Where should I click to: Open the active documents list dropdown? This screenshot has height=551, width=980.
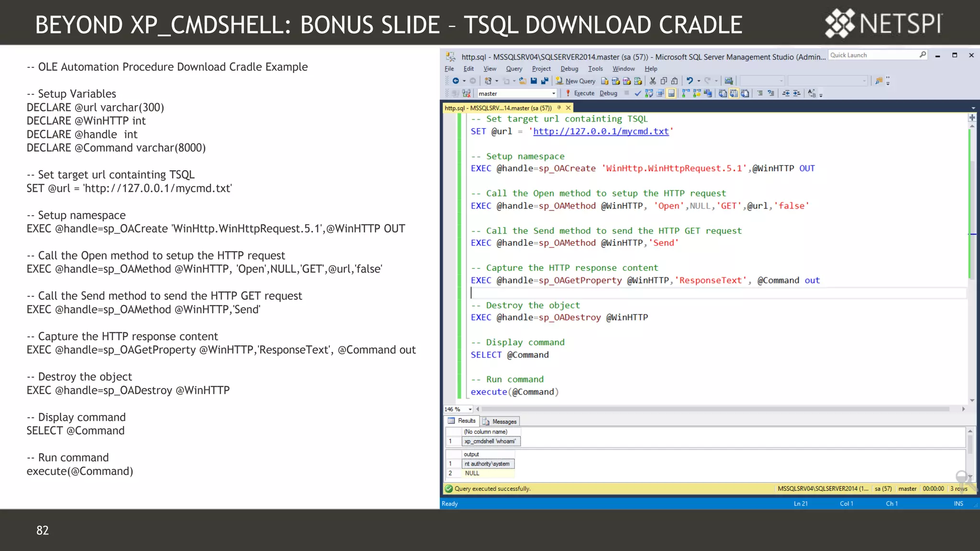[x=973, y=108]
